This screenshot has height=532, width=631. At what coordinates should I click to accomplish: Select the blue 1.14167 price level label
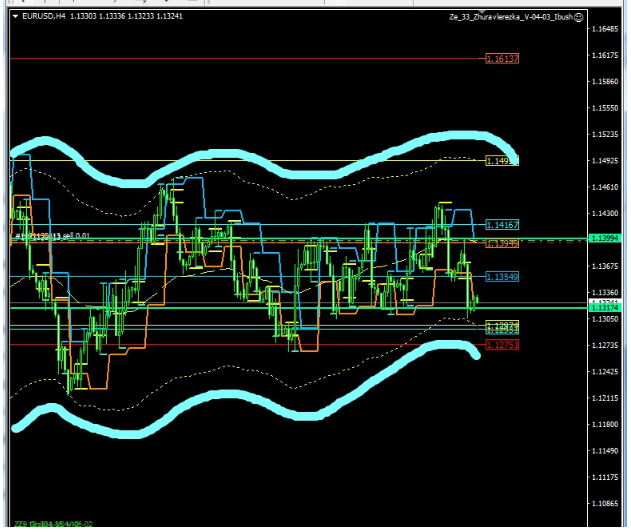coord(502,225)
